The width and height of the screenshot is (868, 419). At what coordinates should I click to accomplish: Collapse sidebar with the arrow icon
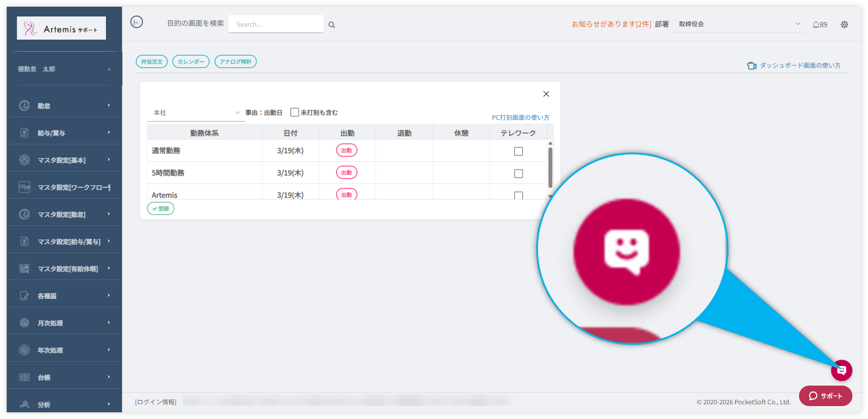tap(137, 22)
